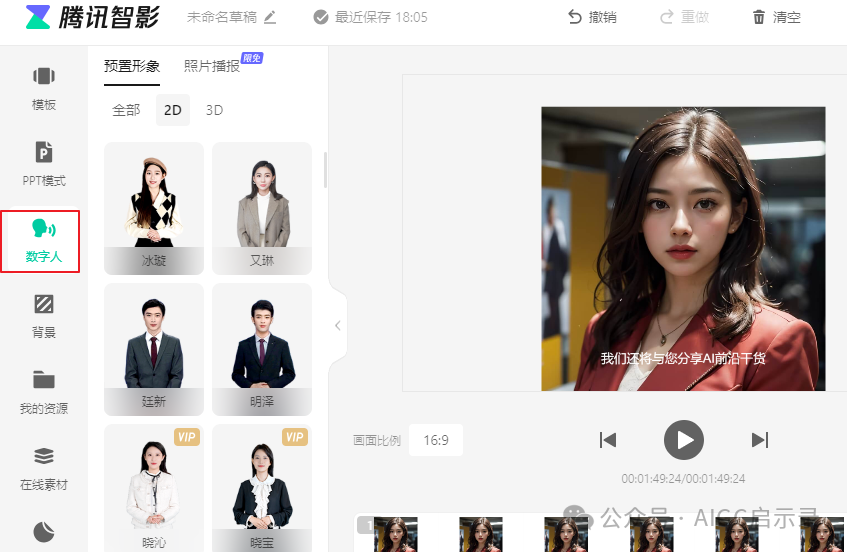Image resolution: width=847 pixels, height=552 pixels.
Task: Click the pie-shaped icon below 在线素材
Action: click(x=44, y=532)
